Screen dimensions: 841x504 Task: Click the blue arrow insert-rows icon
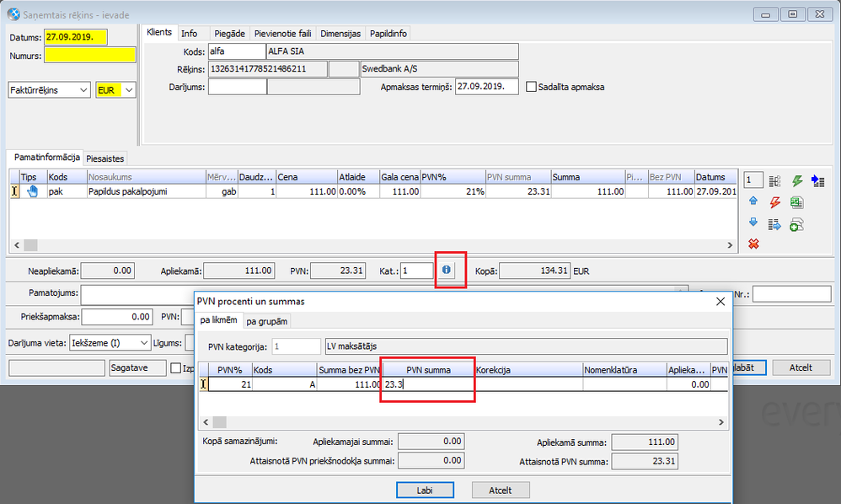click(818, 181)
